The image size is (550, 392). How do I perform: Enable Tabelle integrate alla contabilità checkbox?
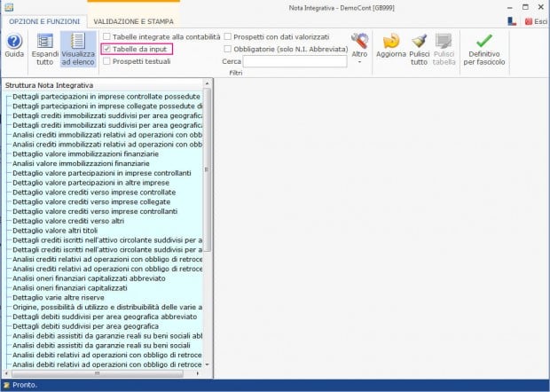tap(106, 36)
